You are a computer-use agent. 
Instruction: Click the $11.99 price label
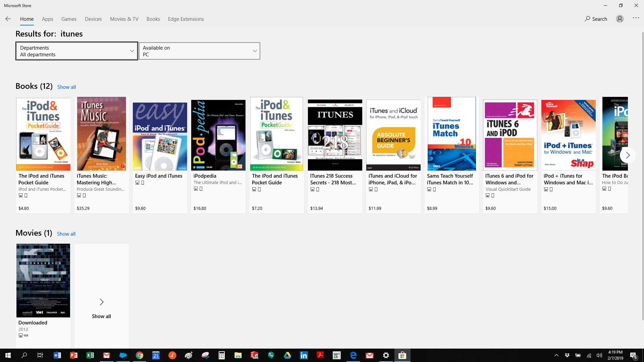click(x=375, y=208)
